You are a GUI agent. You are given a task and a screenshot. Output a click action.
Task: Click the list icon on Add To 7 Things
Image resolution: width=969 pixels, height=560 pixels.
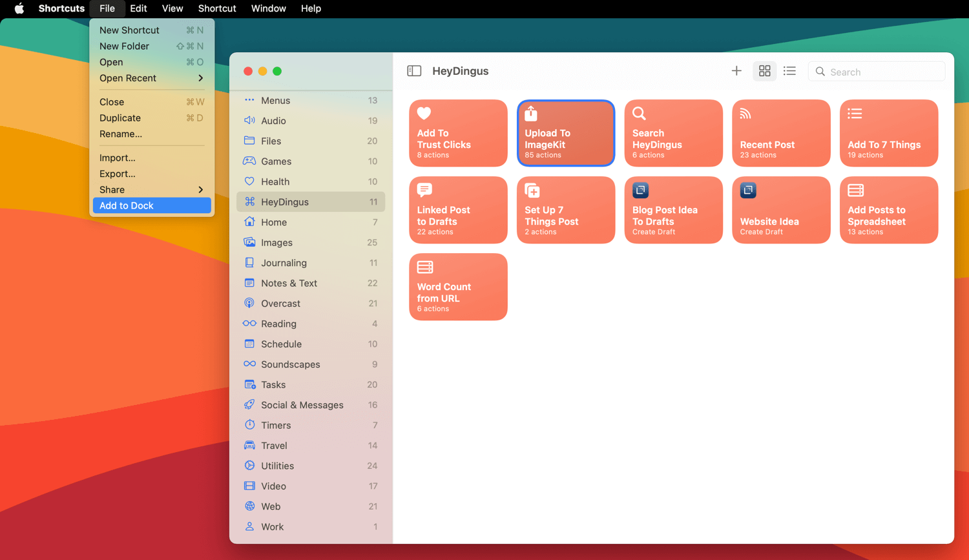tap(855, 114)
